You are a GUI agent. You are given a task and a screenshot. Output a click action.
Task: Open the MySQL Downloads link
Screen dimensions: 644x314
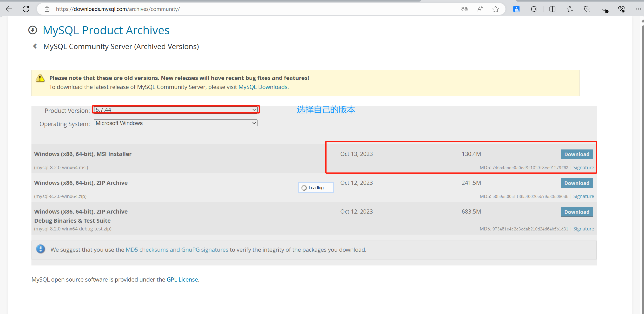pyautogui.click(x=263, y=87)
